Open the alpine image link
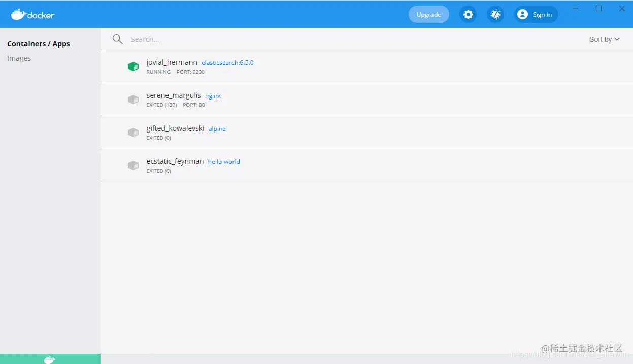This screenshot has width=633, height=364. click(x=217, y=129)
